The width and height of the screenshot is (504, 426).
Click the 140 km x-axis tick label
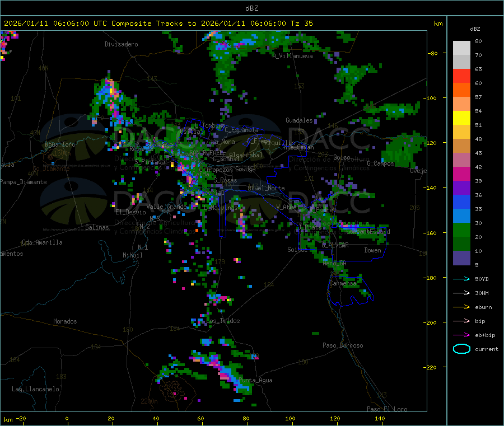[x=380, y=418]
